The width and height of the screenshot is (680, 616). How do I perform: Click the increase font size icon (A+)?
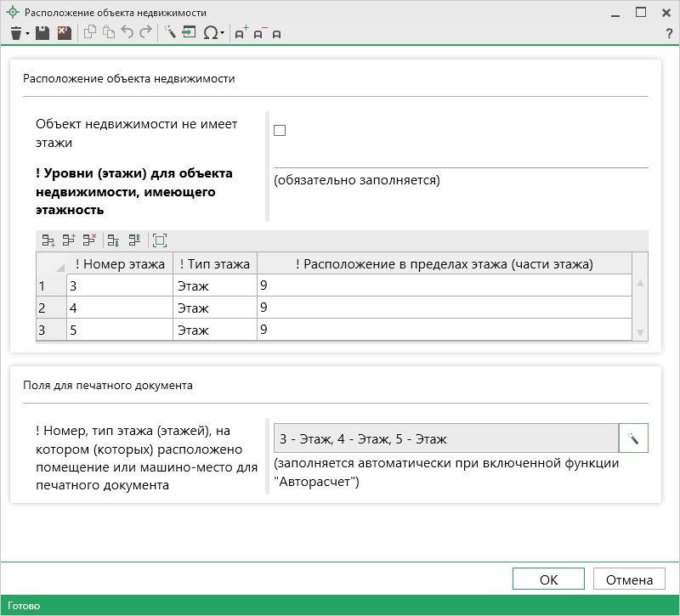pyautogui.click(x=241, y=32)
